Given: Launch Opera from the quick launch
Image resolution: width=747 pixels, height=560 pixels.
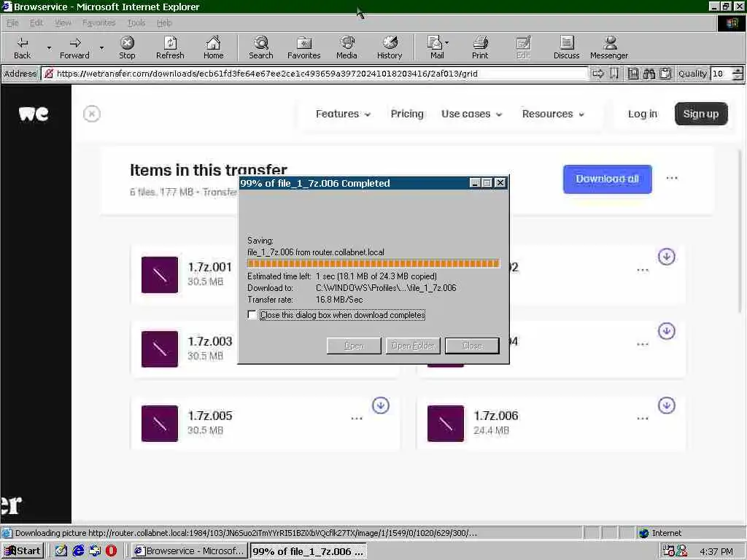Looking at the screenshot, I should coord(111,551).
